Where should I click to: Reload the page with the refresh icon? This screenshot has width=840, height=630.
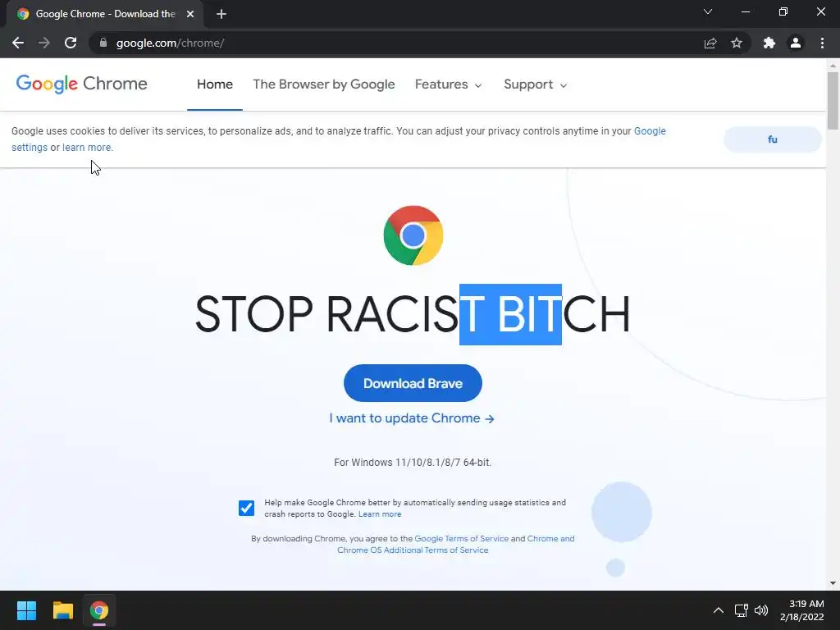pyautogui.click(x=71, y=43)
